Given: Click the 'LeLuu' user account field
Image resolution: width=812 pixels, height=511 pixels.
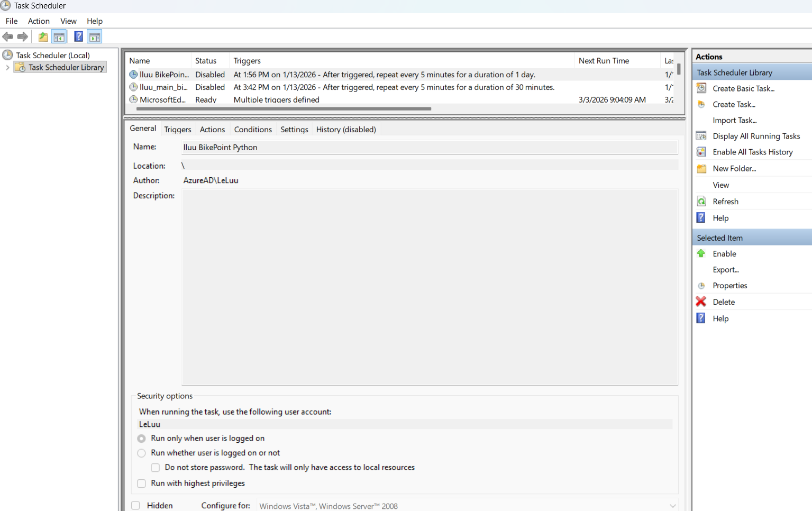Looking at the screenshot, I should (405, 424).
